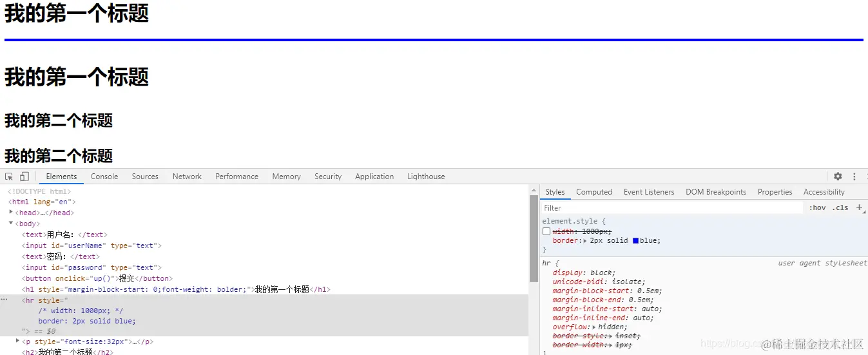Click the Elements panel vertical scrollbar
The image size is (868, 355).
coord(534,238)
